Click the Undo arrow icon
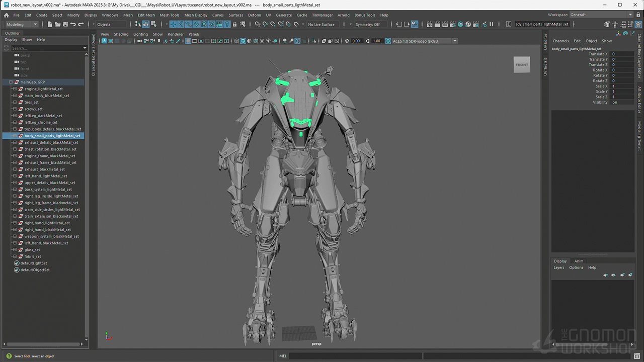This screenshot has height=362, width=644. point(73,24)
